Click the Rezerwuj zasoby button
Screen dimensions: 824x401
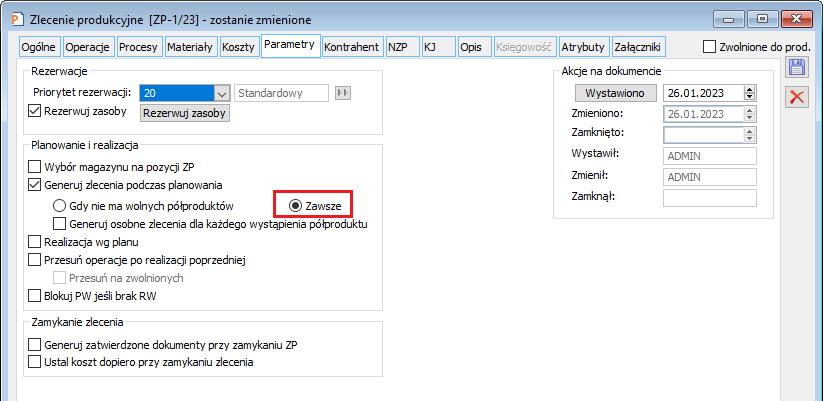(x=184, y=113)
